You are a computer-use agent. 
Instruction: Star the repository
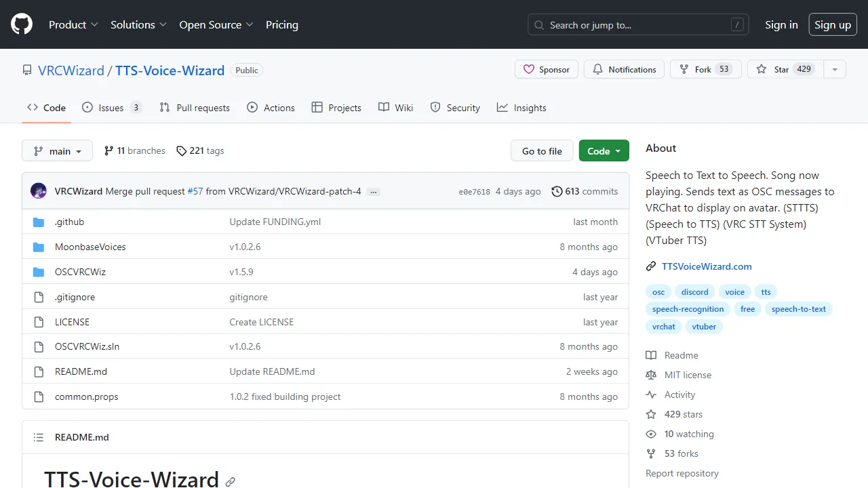[x=785, y=69]
